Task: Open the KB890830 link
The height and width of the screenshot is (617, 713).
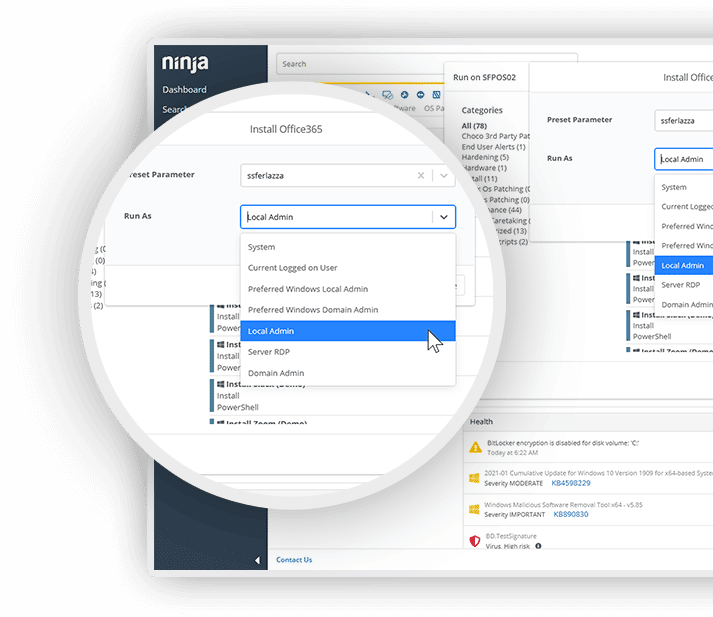Action: tap(570, 514)
